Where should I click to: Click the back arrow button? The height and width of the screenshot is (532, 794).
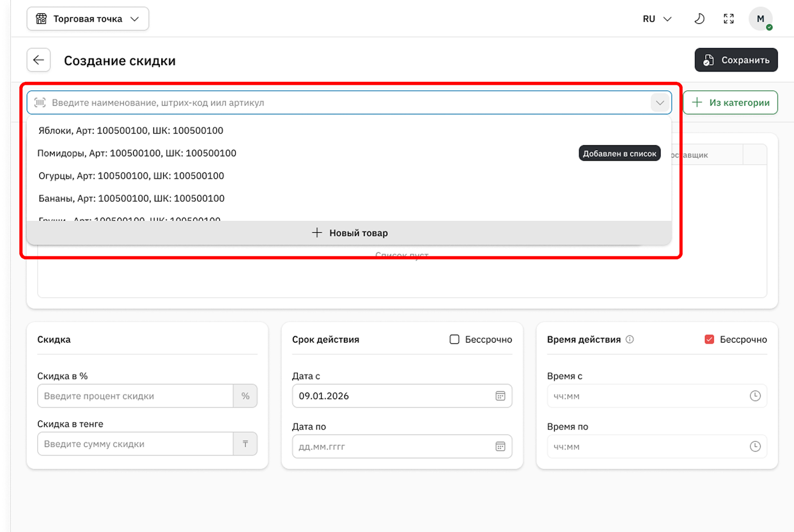39,60
